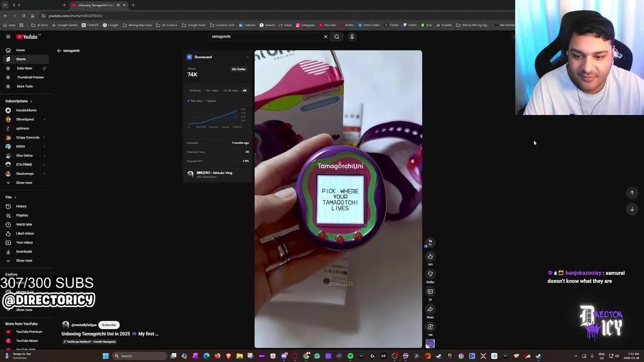Toggle the Typical legend series
The height and width of the screenshot is (362, 644).
pyautogui.click(x=210, y=101)
